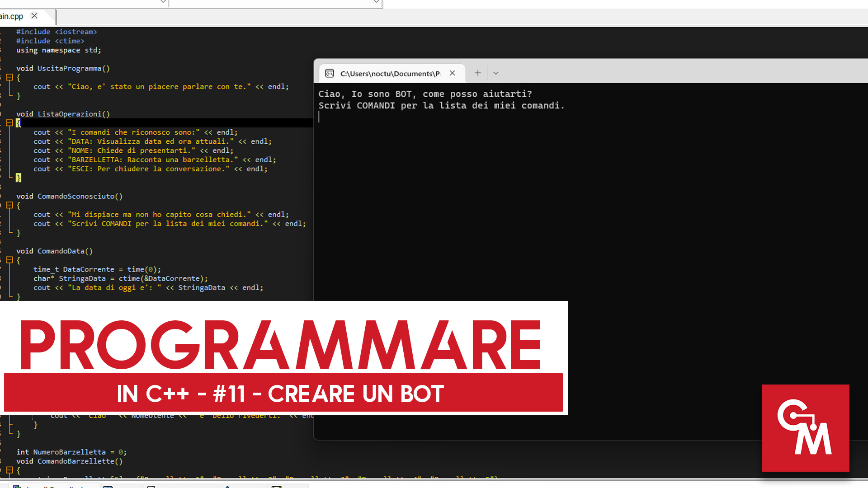The height and width of the screenshot is (488, 868).
Task: Close the running terminal tab
Action: click(453, 73)
